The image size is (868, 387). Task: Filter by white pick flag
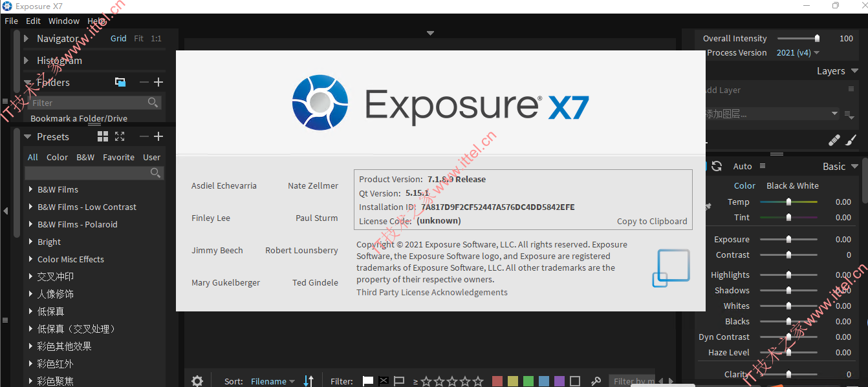coord(367,381)
